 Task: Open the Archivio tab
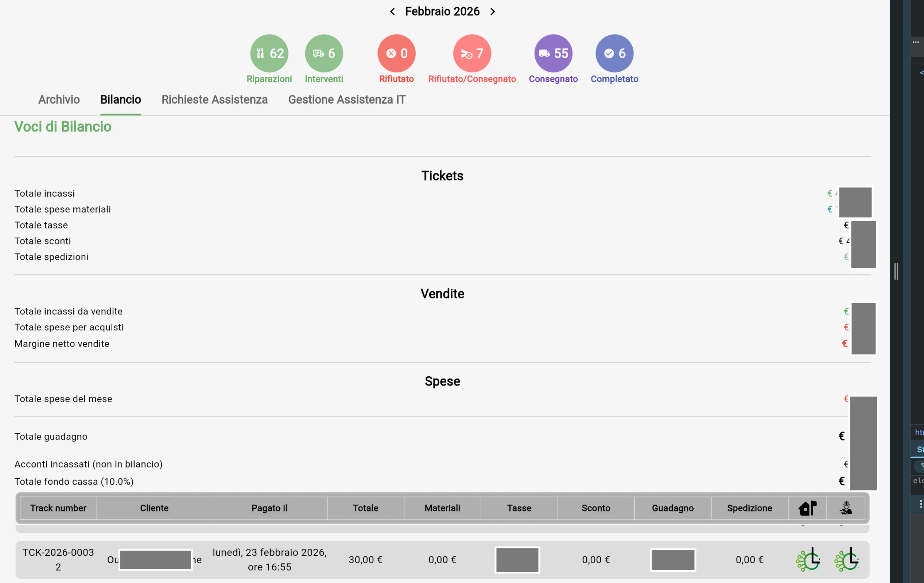pyautogui.click(x=59, y=100)
